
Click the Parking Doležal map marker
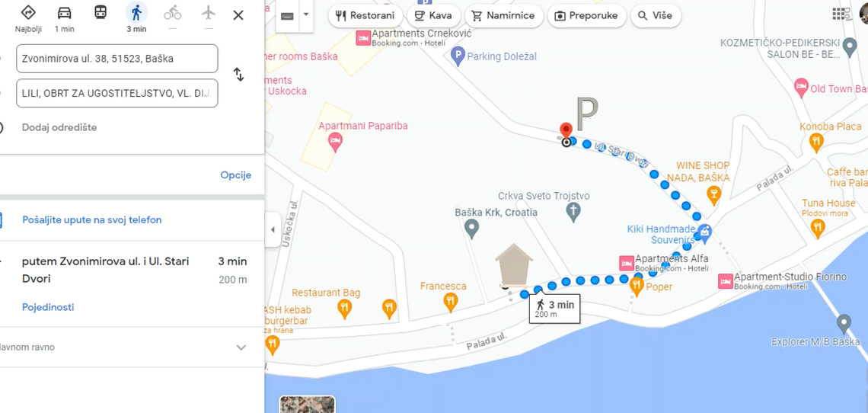(458, 56)
